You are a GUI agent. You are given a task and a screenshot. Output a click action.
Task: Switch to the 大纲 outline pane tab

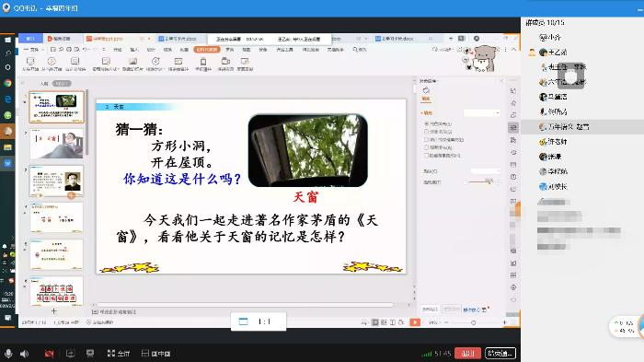[x=44, y=84]
